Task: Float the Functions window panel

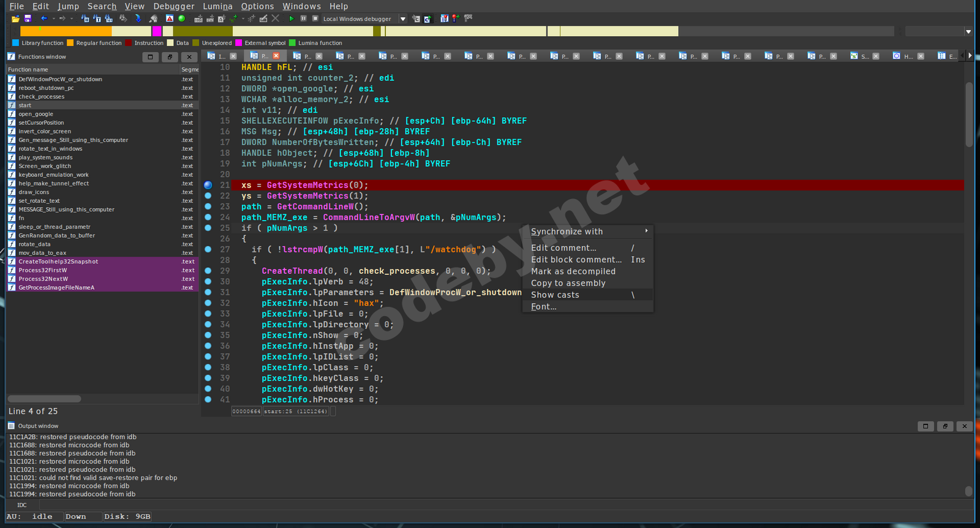Action: (x=151, y=57)
